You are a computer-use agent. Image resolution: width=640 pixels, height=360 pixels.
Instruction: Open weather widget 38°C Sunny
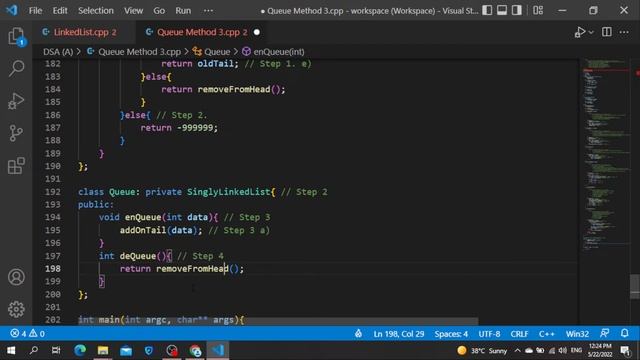pyautogui.click(x=482, y=350)
